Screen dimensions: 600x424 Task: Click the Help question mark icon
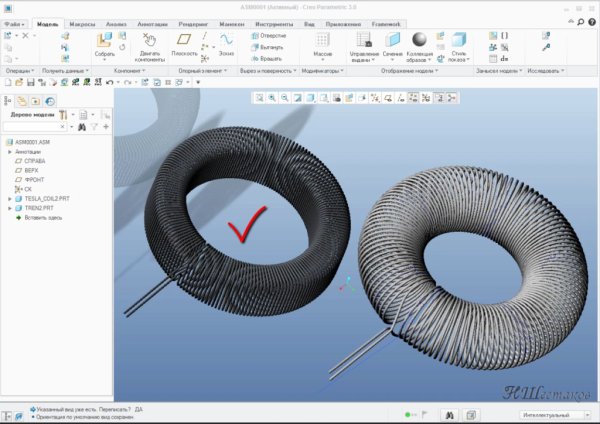coord(592,22)
